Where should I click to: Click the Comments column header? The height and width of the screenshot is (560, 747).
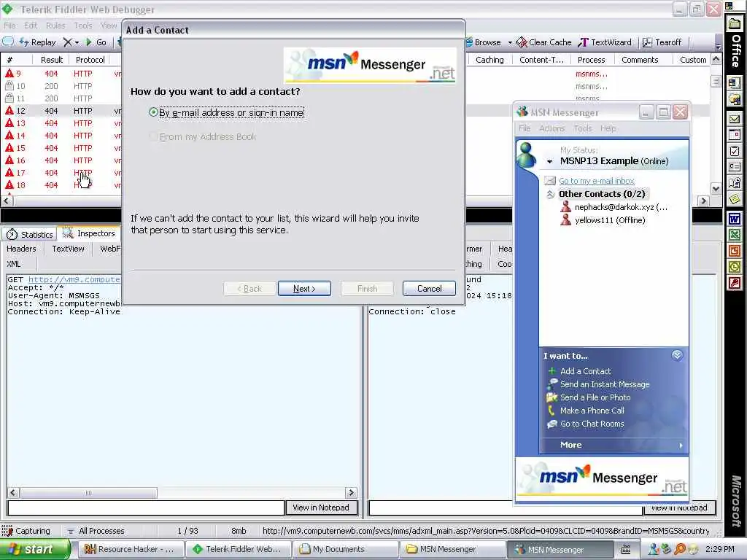640,60
